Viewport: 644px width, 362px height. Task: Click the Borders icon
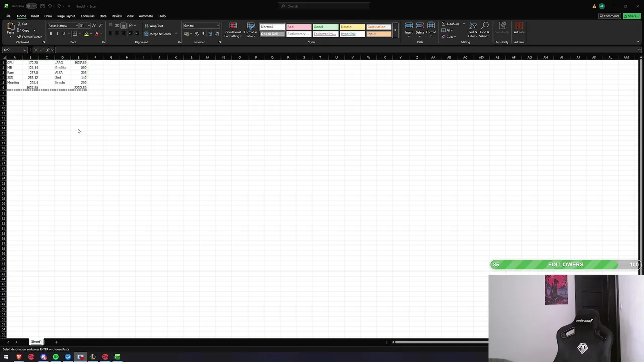74,34
